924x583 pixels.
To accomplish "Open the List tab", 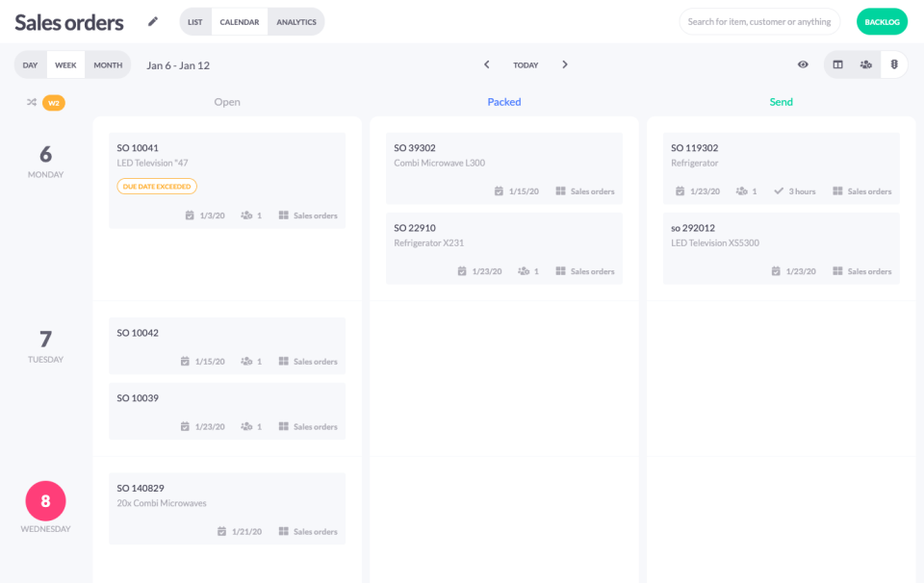I will pyautogui.click(x=195, y=22).
